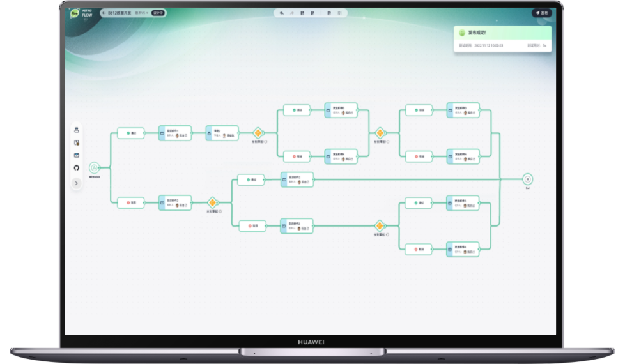625x364 pixels.
Task: Click the GitHub icon in left sidebar
Action: [x=77, y=167]
